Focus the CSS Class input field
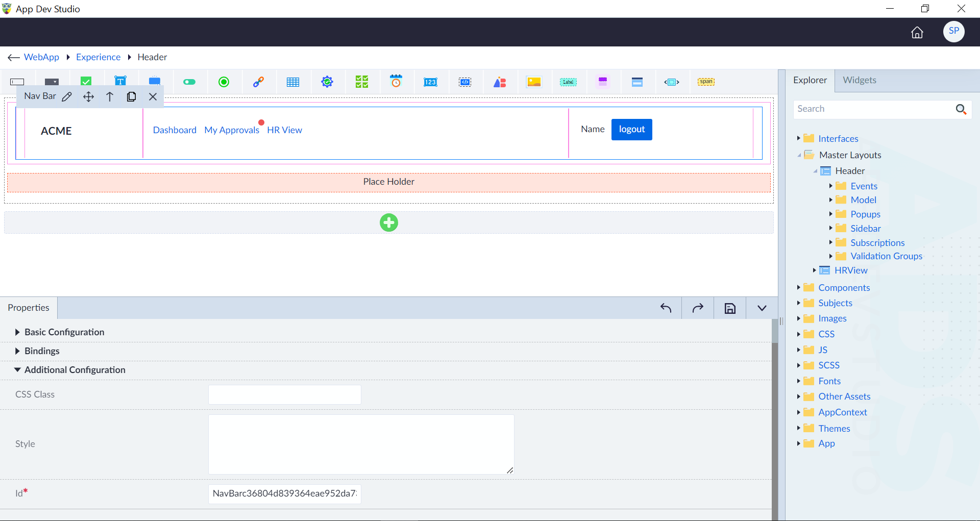The width and height of the screenshot is (980, 521). tap(285, 395)
